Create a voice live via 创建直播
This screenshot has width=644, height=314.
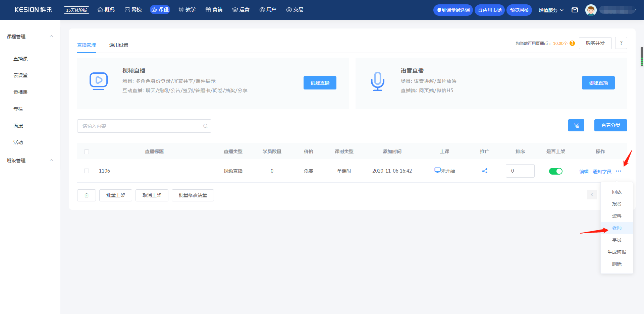click(598, 83)
